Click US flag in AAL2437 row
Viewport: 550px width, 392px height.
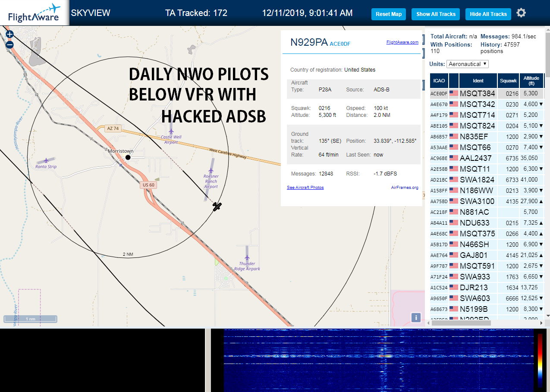click(454, 158)
